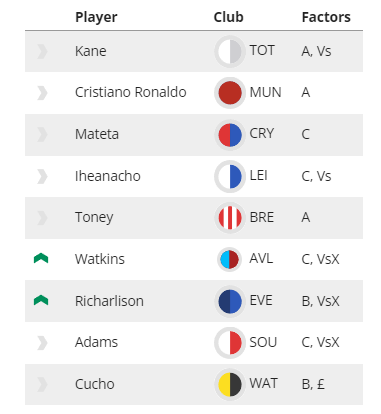The image size is (381, 414).
Task: Open Mateta player name link
Action: click(97, 134)
